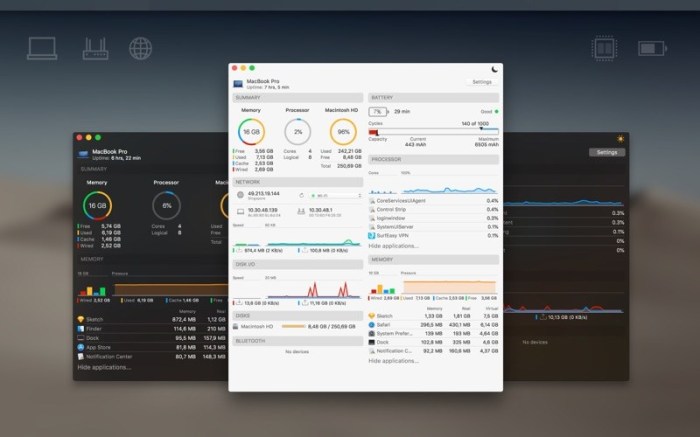Click App Store icon in dark window
Screen dimensions: 700x437
[x=81, y=347]
